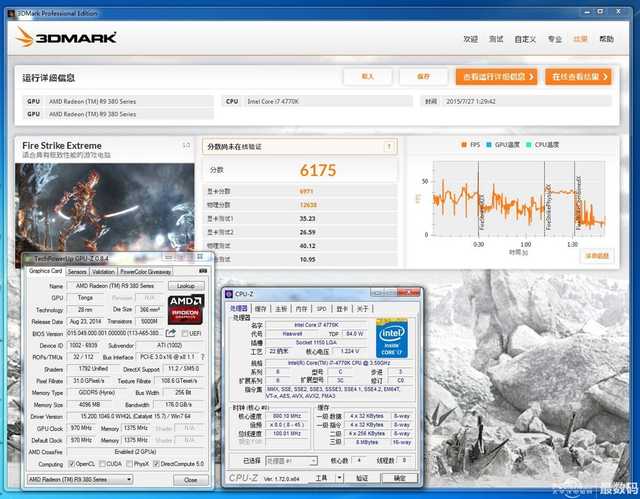Click the GPU-Z Name field with R9 380 Series
The width and height of the screenshot is (640, 499).
(x=116, y=286)
